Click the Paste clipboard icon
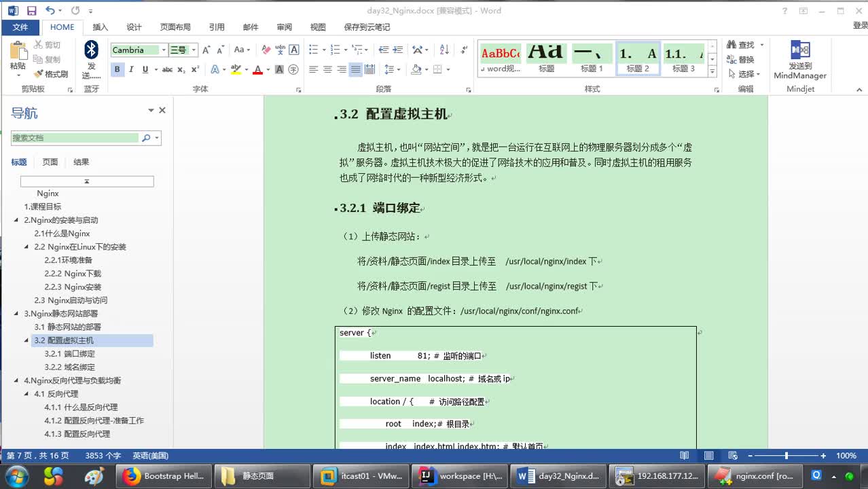The image size is (868, 489). [x=18, y=51]
